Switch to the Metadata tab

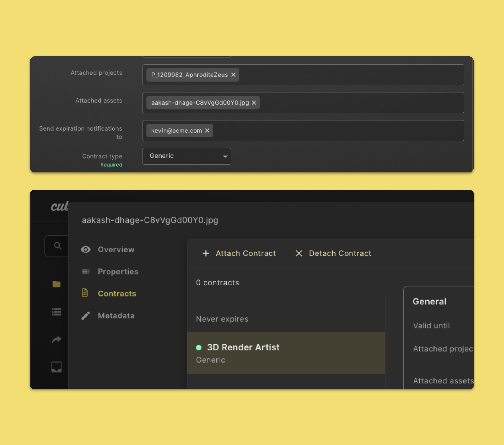click(x=116, y=316)
